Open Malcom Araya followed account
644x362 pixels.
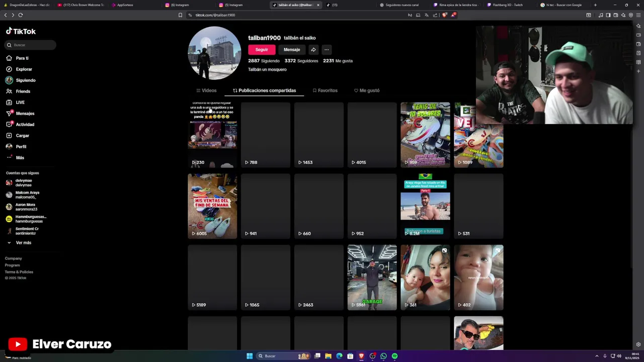(22, 195)
